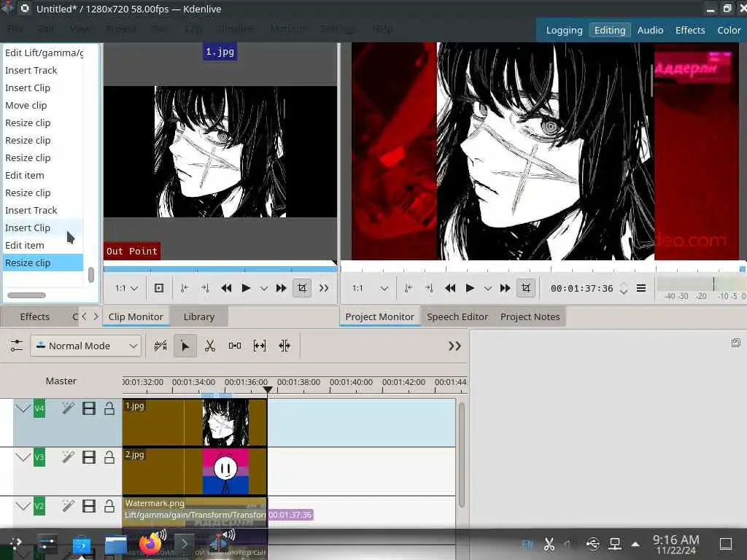This screenshot has height=560, width=747.
Task: Select the V4 track label
Action: tap(39, 408)
